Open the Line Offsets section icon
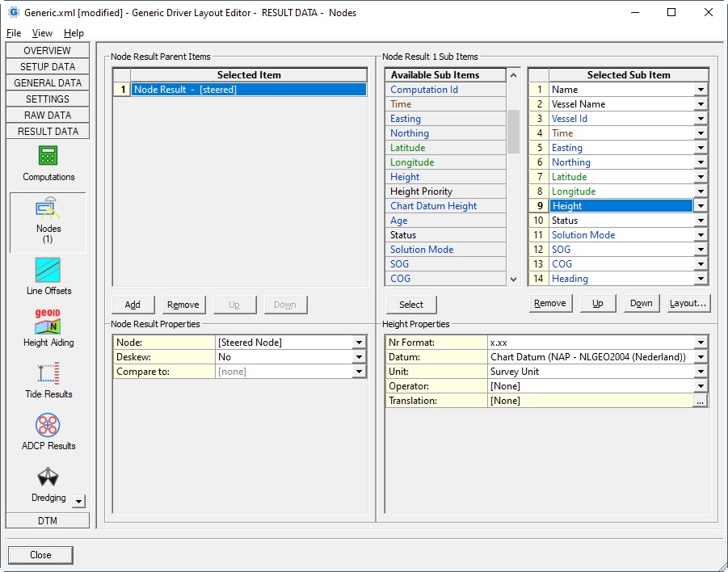The width and height of the screenshot is (728, 572). point(48,270)
